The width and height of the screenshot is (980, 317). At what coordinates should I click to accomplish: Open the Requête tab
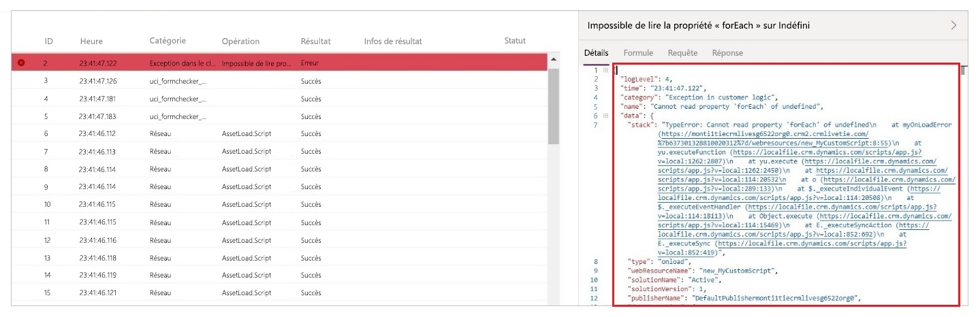(x=682, y=52)
